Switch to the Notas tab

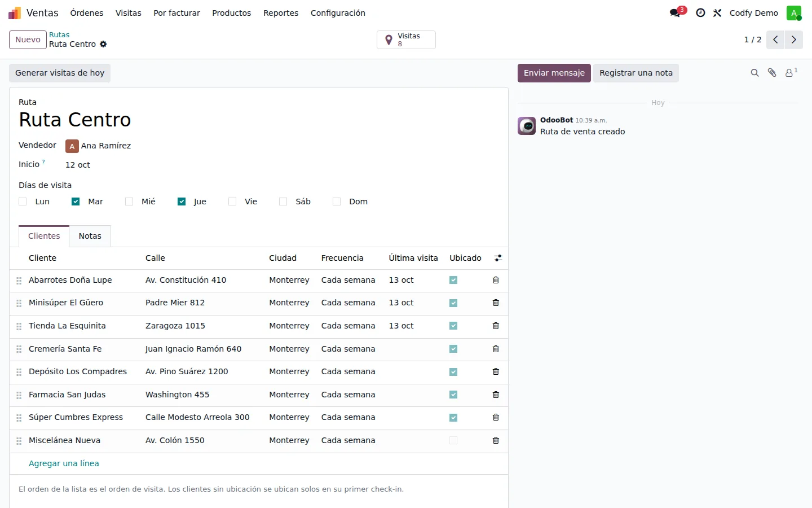pos(90,236)
